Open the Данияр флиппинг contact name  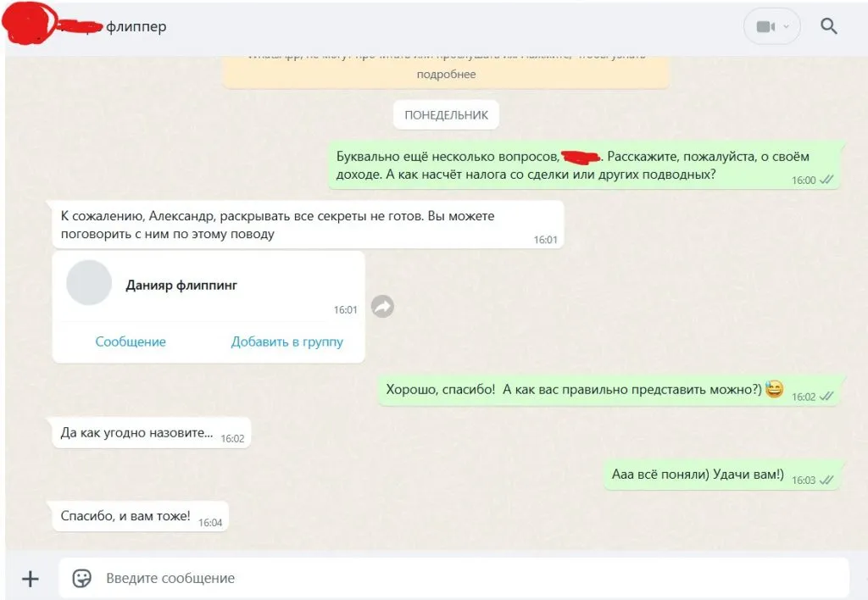point(181,285)
